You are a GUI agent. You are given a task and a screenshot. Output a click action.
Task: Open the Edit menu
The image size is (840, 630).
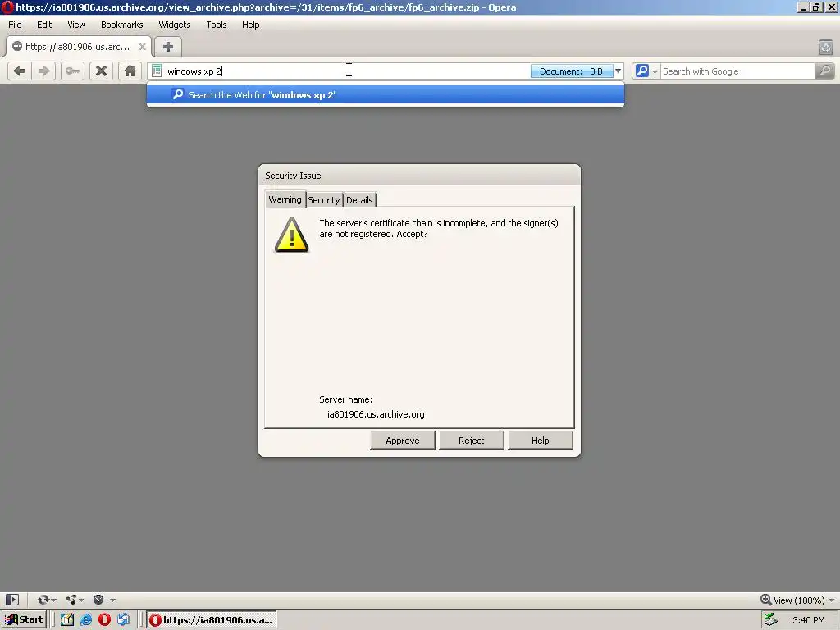[44, 25]
